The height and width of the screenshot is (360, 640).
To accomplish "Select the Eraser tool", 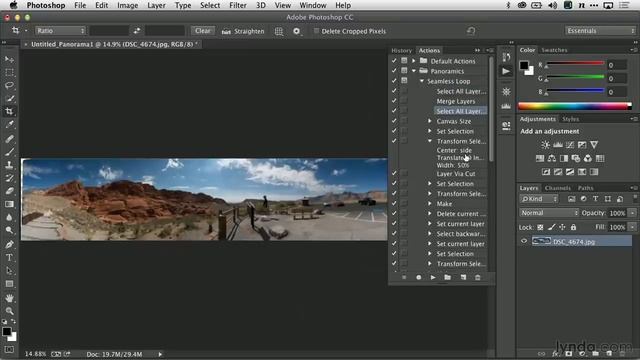I will tap(9, 191).
